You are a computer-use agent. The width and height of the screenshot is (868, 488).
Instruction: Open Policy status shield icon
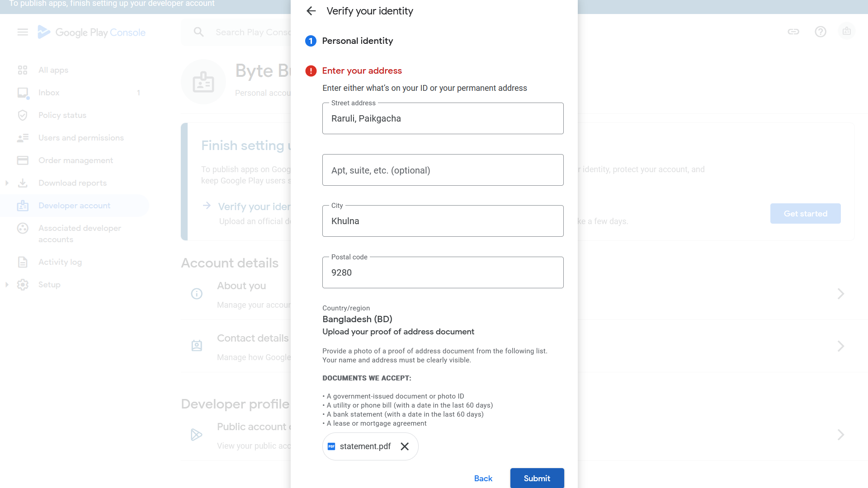23,115
